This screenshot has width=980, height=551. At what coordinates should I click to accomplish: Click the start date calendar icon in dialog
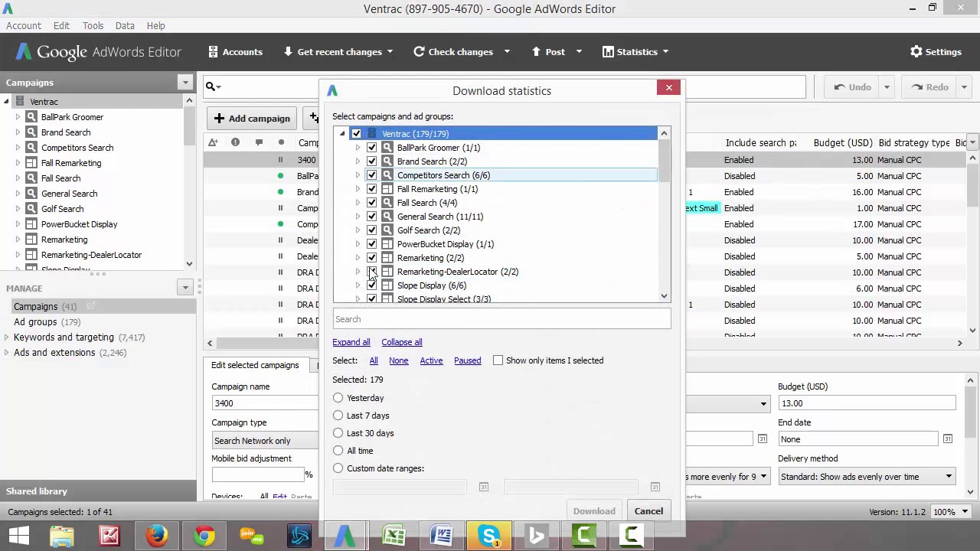pos(484,487)
